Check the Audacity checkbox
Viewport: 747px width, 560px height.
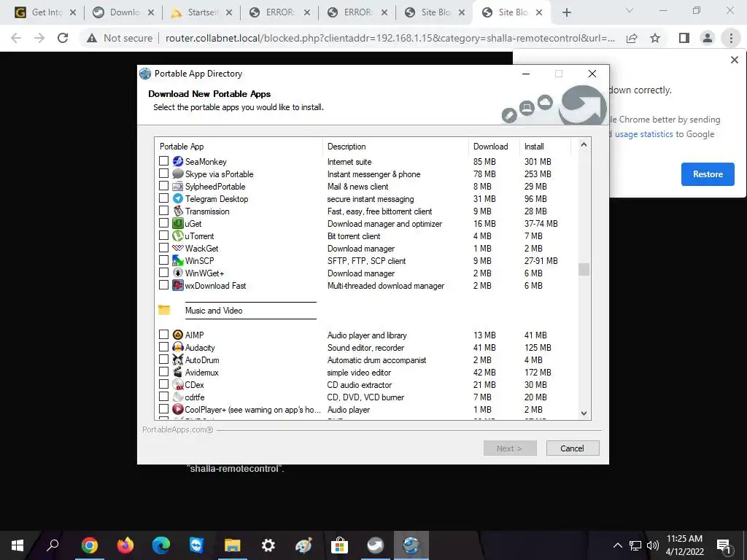tap(163, 346)
